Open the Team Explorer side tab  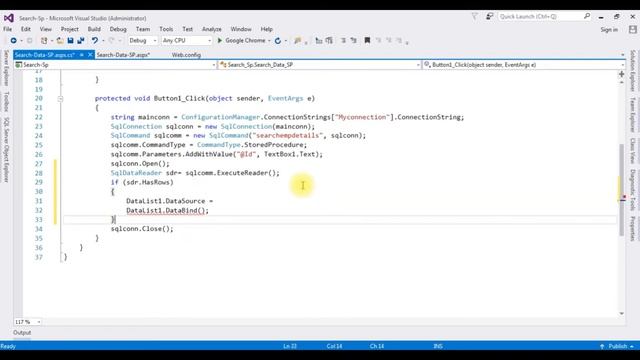(x=633, y=115)
